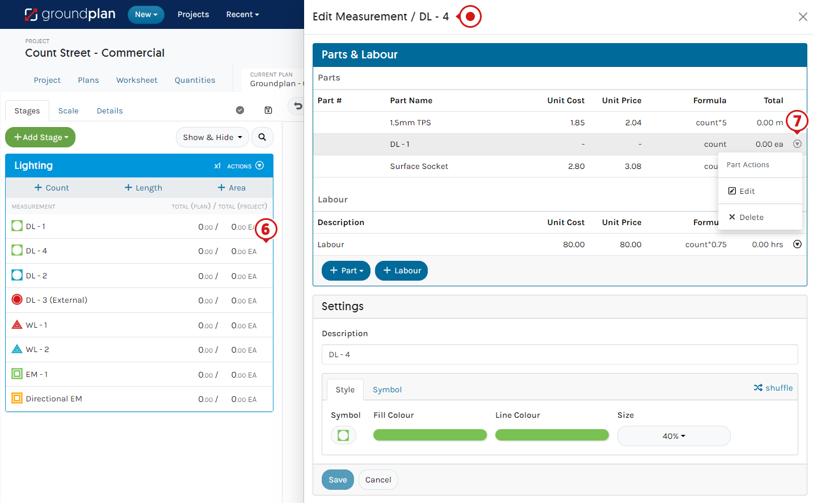Open the Worksheet tab
This screenshot has width=817, height=504.
137,80
